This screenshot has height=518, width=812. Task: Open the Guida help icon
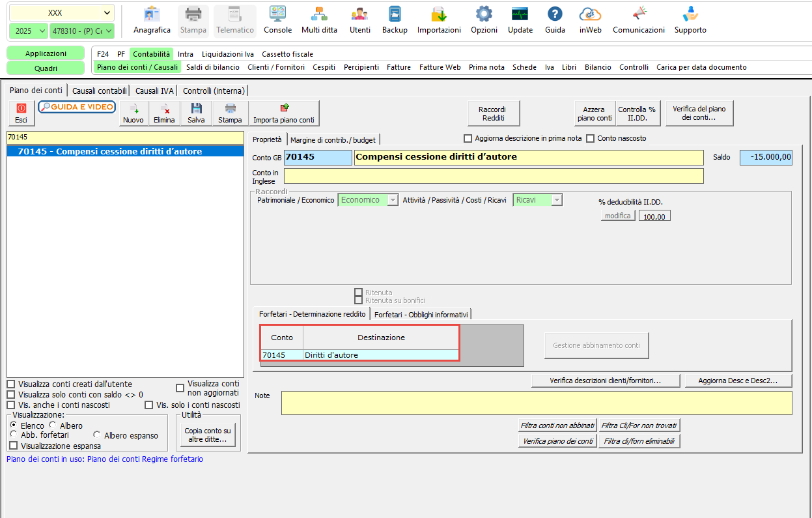[x=555, y=21]
